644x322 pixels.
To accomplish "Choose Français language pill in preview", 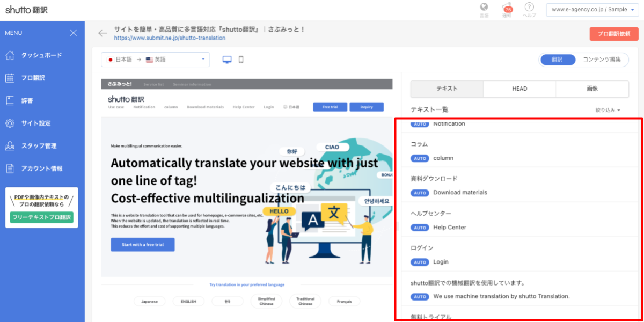I will click(345, 302).
